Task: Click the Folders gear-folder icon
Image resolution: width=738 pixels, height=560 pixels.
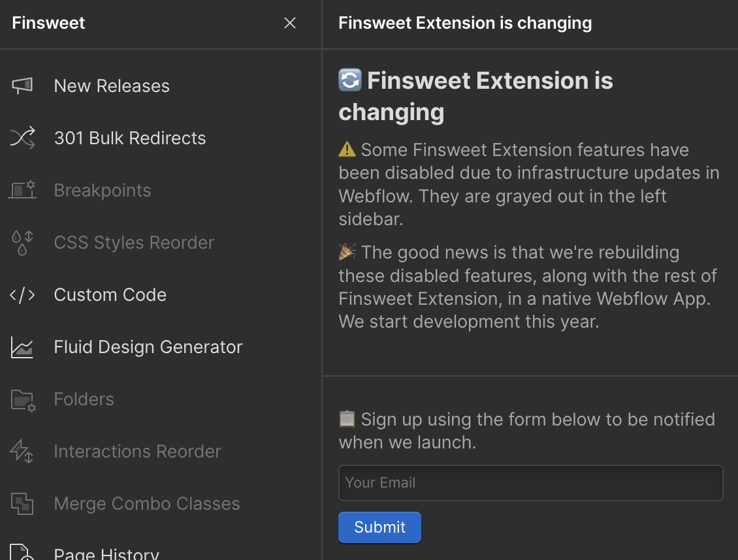Action: tap(23, 399)
